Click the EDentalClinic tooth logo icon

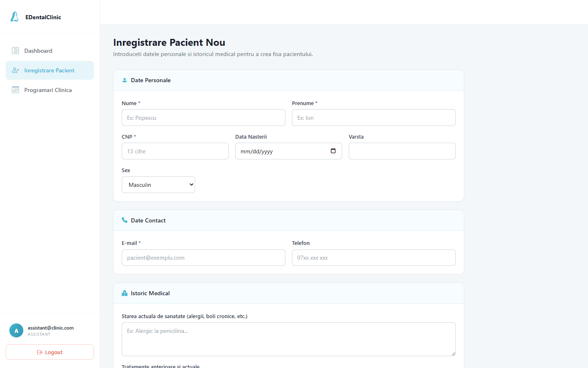tap(15, 17)
